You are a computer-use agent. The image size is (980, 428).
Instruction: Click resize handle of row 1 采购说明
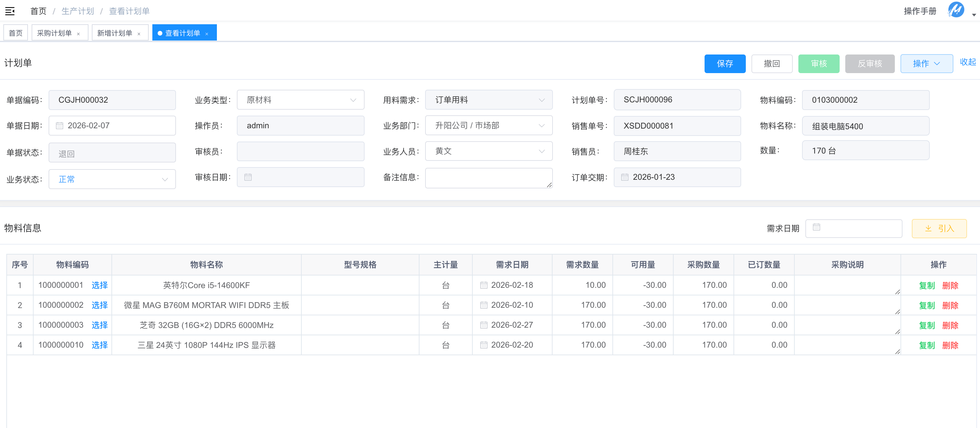(x=898, y=292)
